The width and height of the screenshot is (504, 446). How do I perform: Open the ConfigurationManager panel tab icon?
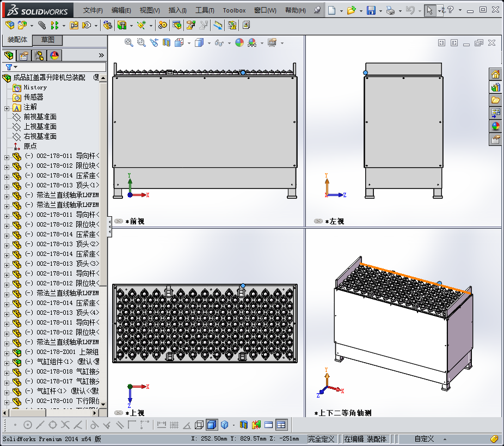pyautogui.click(x=39, y=56)
